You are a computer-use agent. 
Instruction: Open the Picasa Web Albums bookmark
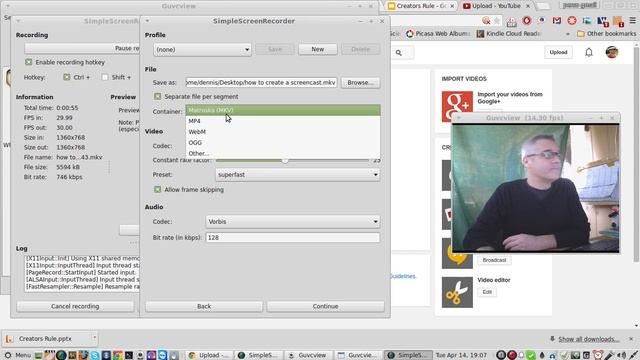[438, 34]
